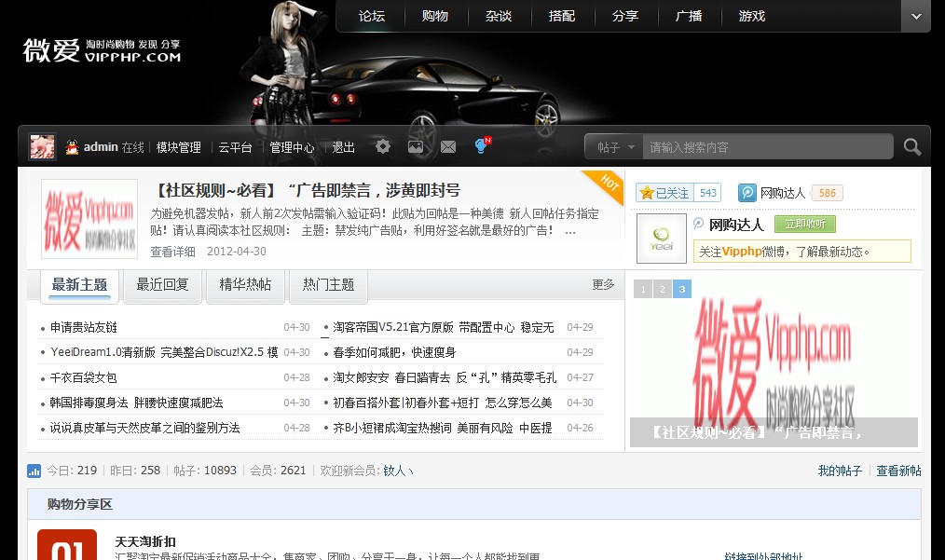Start a search with the magnifier icon
Viewport: 945px width, 560px height.
[x=911, y=146]
